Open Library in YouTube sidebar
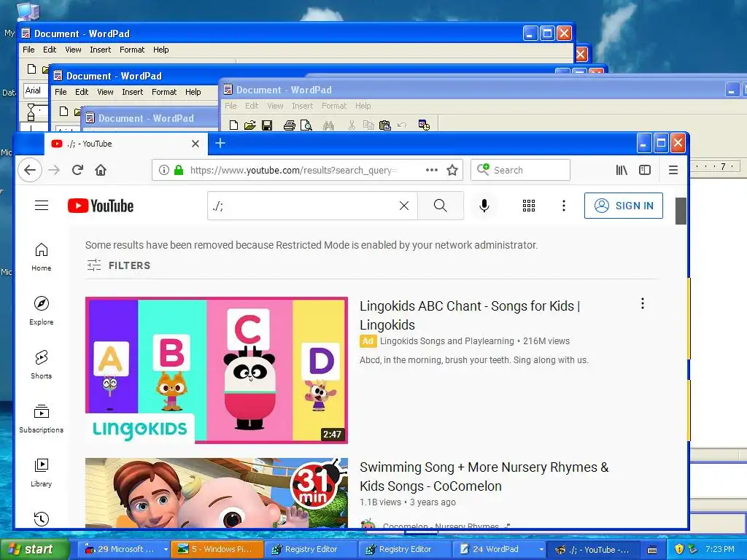The width and height of the screenshot is (747, 560). pyautogui.click(x=42, y=472)
